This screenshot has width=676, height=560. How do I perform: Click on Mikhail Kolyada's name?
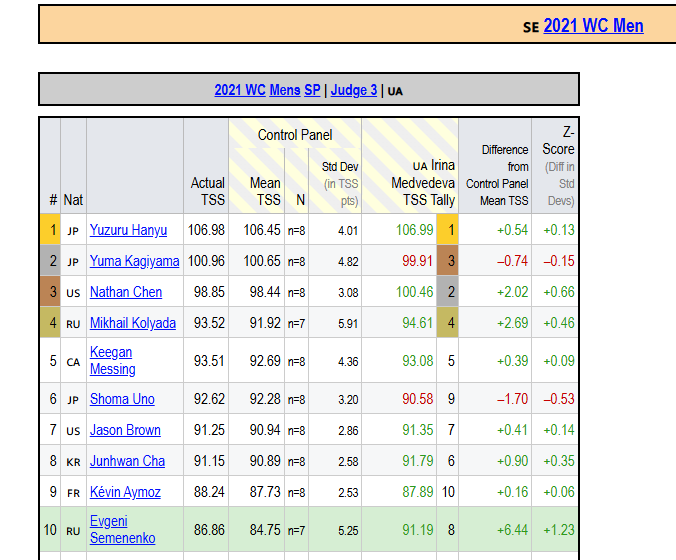pyautogui.click(x=132, y=323)
